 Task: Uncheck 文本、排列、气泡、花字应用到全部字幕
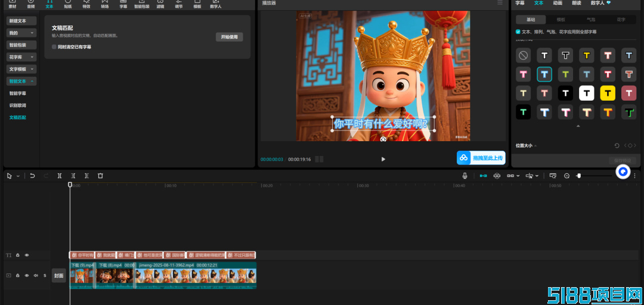tap(518, 32)
